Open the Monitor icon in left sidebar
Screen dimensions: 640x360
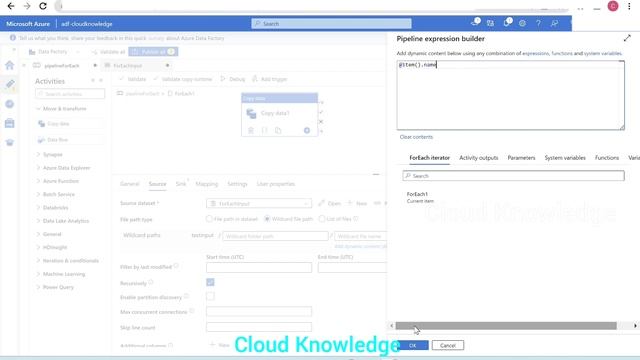(x=10, y=104)
